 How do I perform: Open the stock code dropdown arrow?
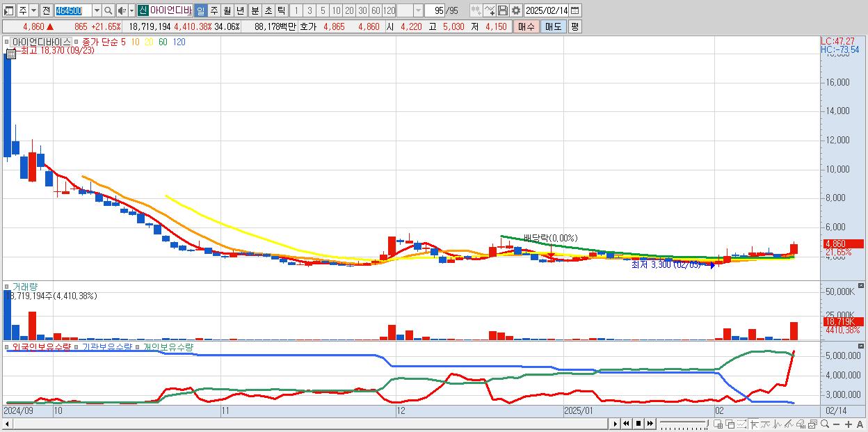pyautogui.click(x=97, y=10)
